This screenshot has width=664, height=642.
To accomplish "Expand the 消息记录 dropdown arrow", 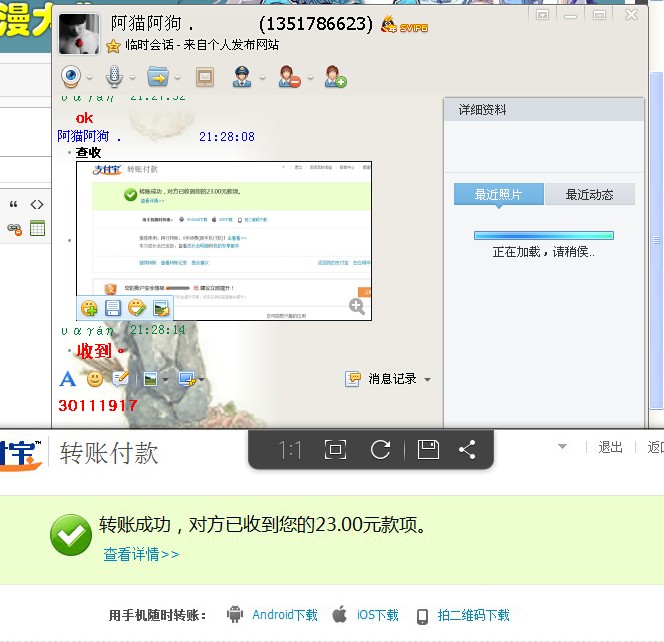I will [x=427, y=379].
